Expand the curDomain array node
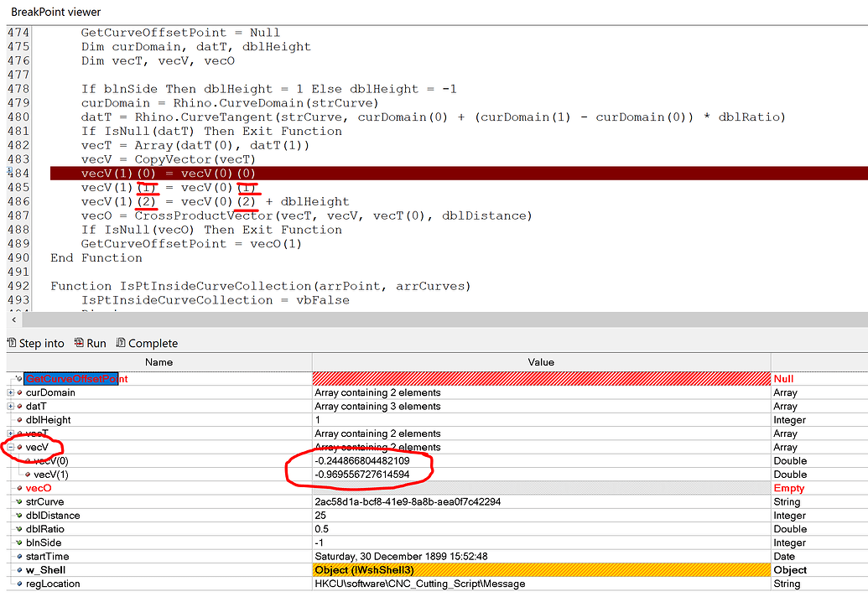The width and height of the screenshot is (868, 602). pyautogui.click(x=8, y=392)
